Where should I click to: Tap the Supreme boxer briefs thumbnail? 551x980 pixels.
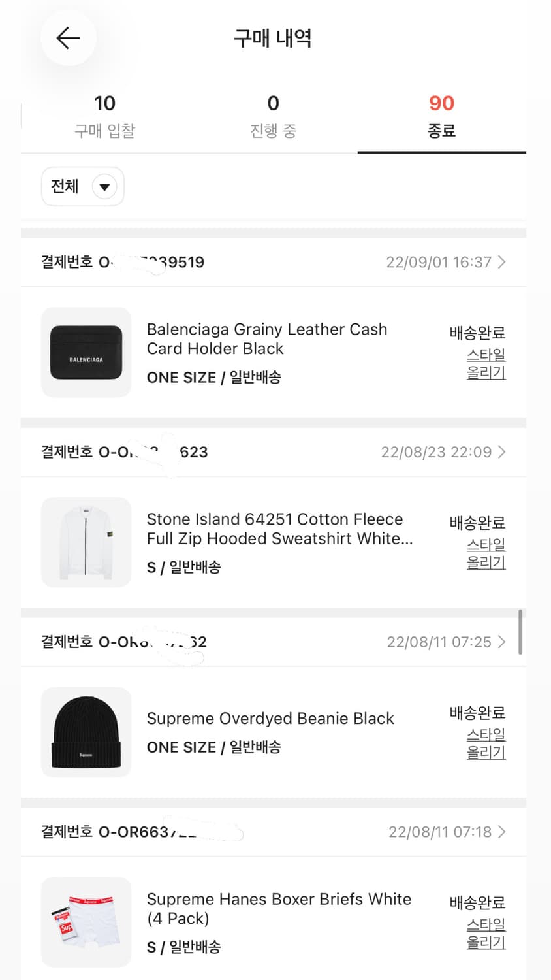(86, 922)
